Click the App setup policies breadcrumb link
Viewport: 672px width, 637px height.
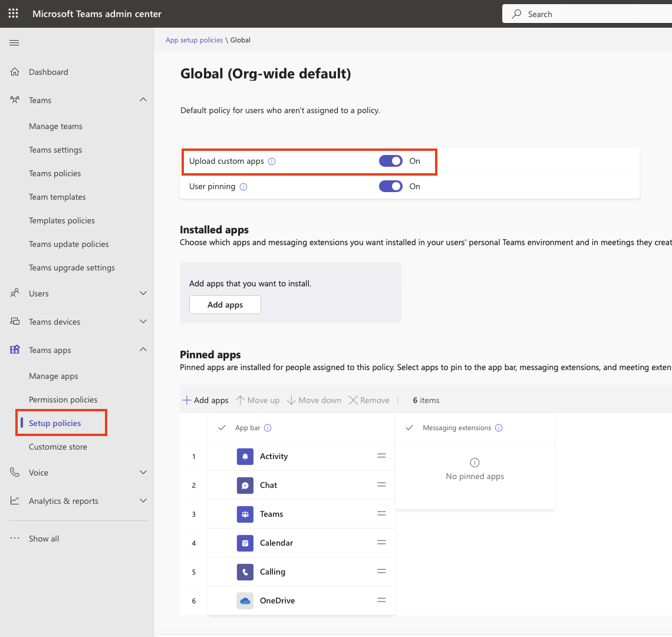pyautogui.click(x=194, y=40)
